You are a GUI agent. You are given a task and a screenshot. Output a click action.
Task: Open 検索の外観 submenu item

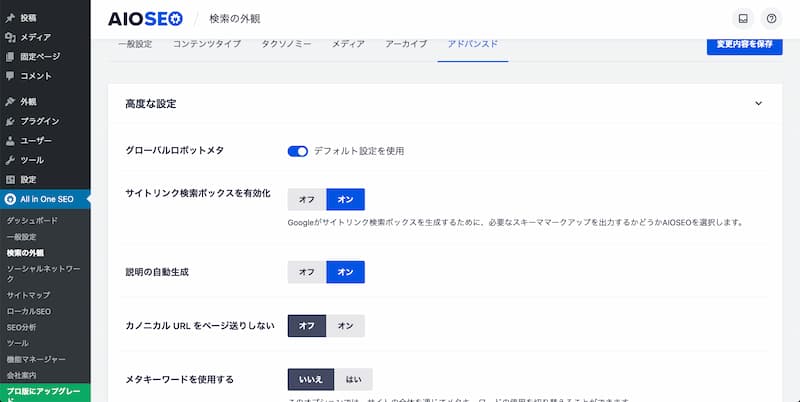(x=25, y=253)
